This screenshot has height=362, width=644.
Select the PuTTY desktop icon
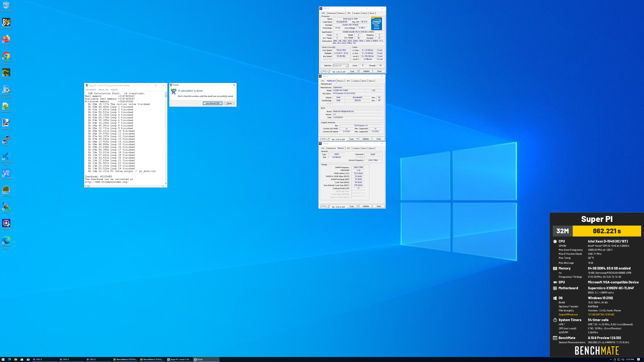pos(6,141)
